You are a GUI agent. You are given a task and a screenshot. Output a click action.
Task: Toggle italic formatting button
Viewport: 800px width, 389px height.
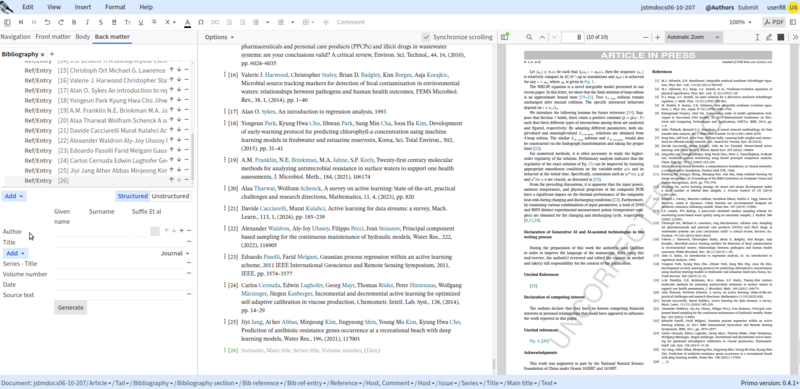pyautogui.click(x=87, y=22)
